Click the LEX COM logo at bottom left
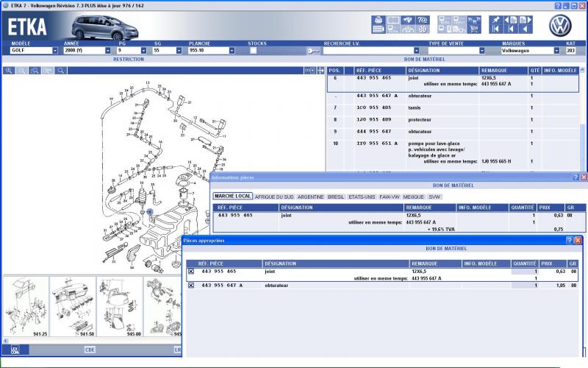 coord(15,350)
